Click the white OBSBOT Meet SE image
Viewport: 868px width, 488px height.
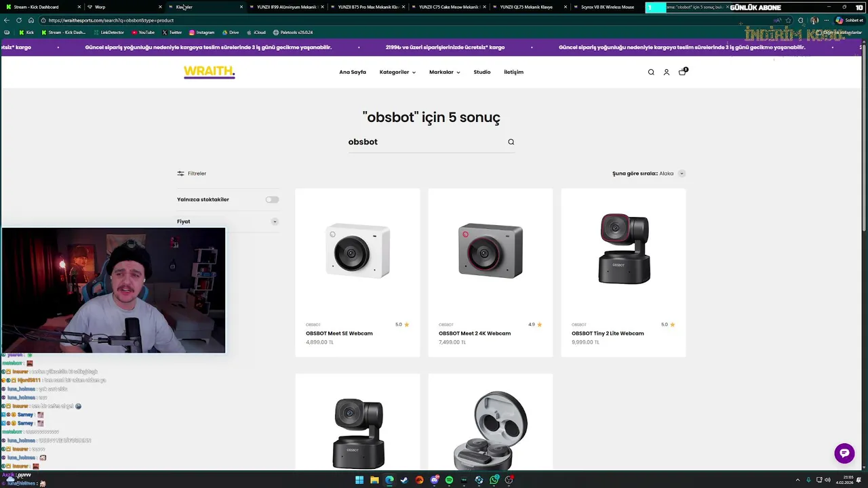click(x=357, y=251)
